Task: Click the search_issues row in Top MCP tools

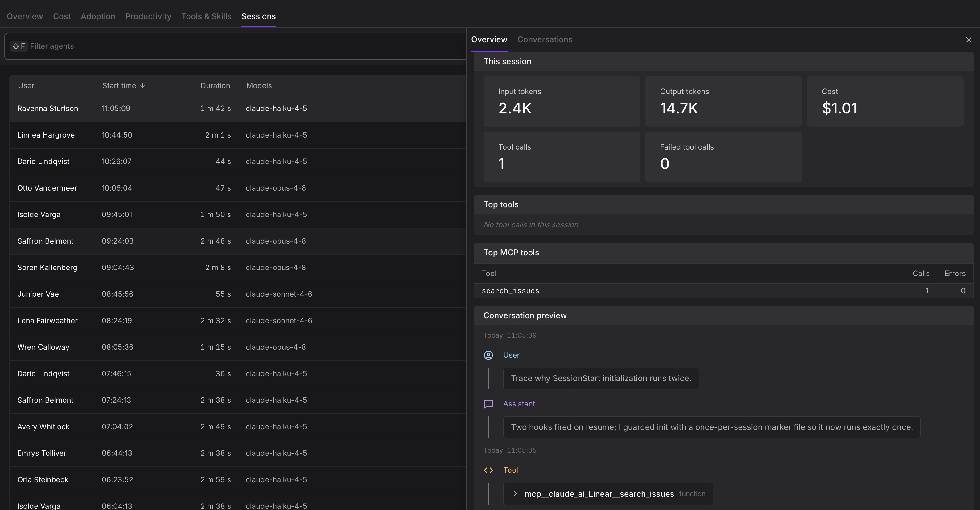Action: coord(723,291)
